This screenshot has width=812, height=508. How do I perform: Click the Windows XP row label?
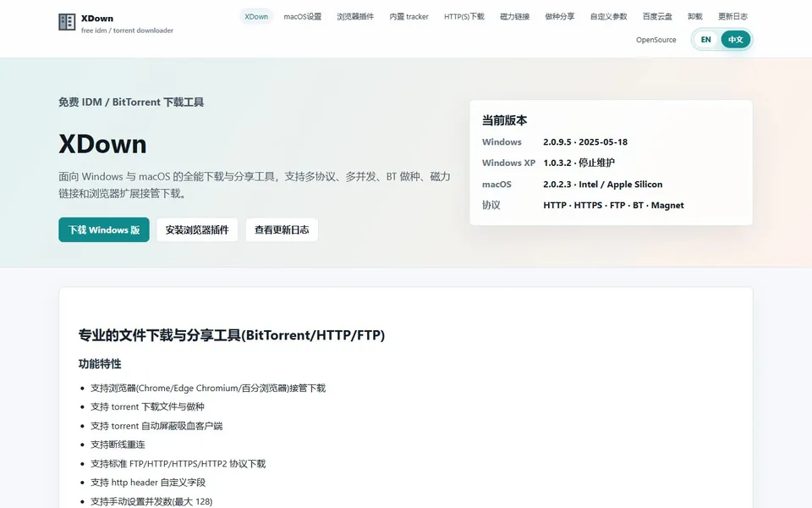coord(508,163)
